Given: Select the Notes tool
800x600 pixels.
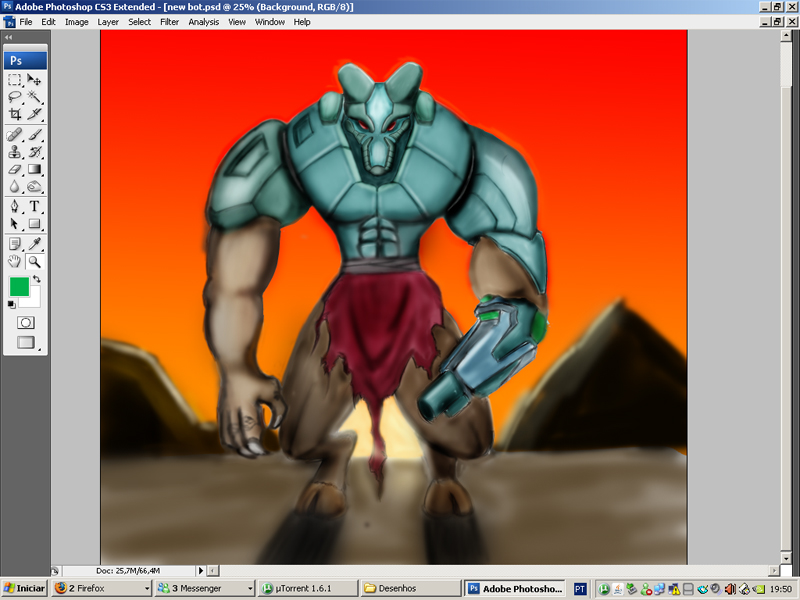Looking at the screenshot, I should click(x=14, y=244).
